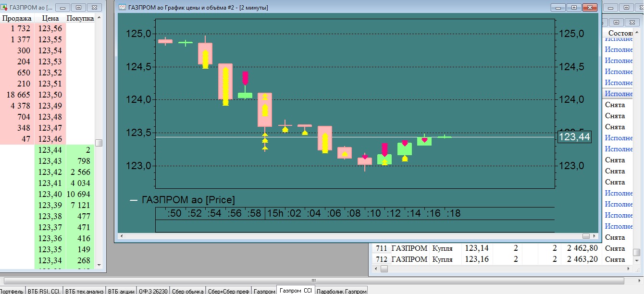Select bid price 123,42
This screenshot has width=644, height=294.
[50, 172]
